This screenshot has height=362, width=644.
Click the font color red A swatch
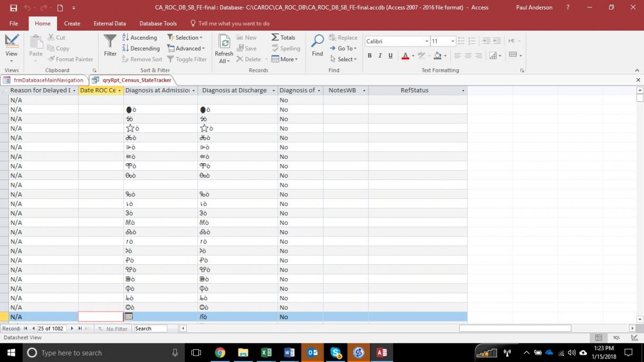pyautogui.click(x=405, y=56)
